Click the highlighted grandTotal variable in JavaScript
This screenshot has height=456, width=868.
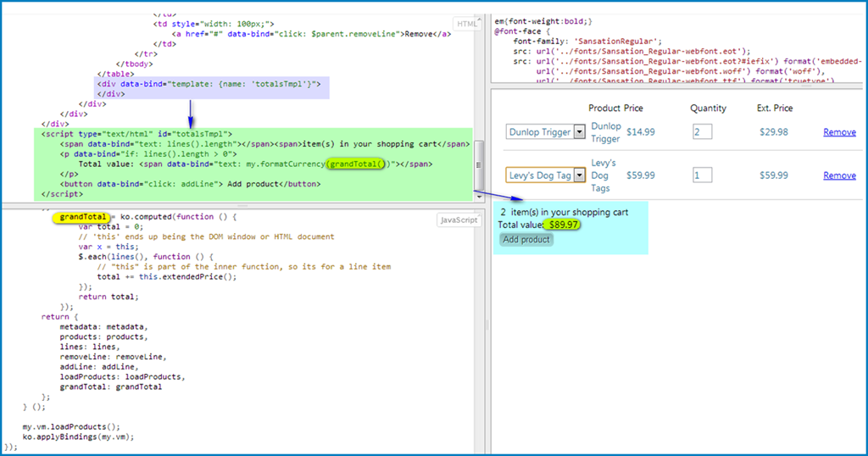(x=83, y=217)
